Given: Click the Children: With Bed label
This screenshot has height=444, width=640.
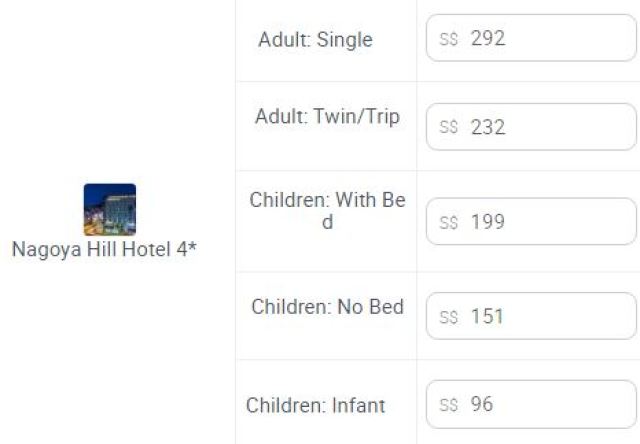Looking at the screenshot, I should (327, 211).
